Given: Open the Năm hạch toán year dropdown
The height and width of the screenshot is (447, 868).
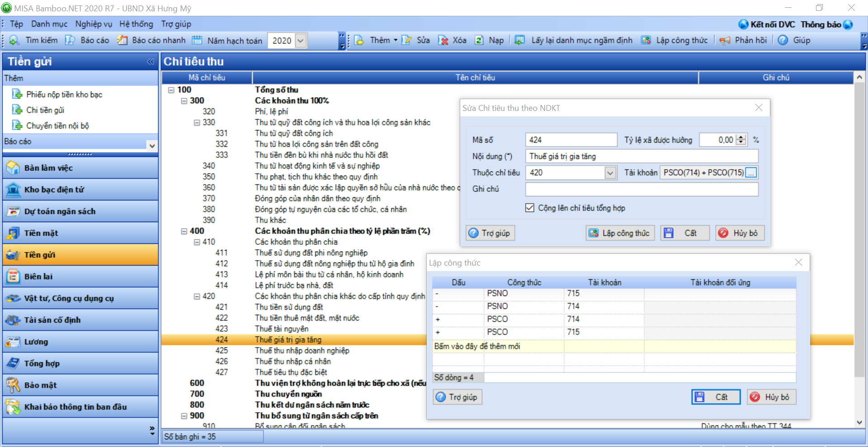Looking at the screenshot, I should 301,41.
